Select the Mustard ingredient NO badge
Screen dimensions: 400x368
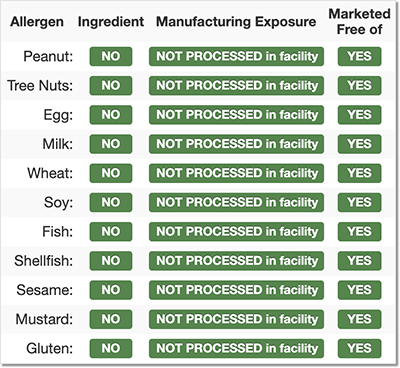tap(111, 319)
